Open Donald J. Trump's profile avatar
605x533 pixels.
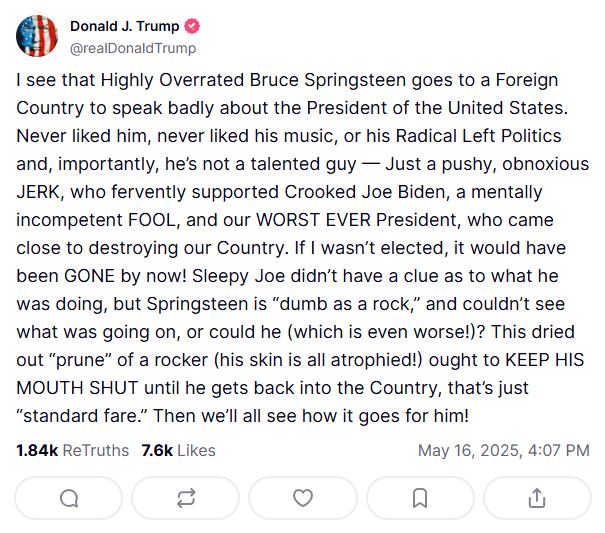tap(37, 36)
